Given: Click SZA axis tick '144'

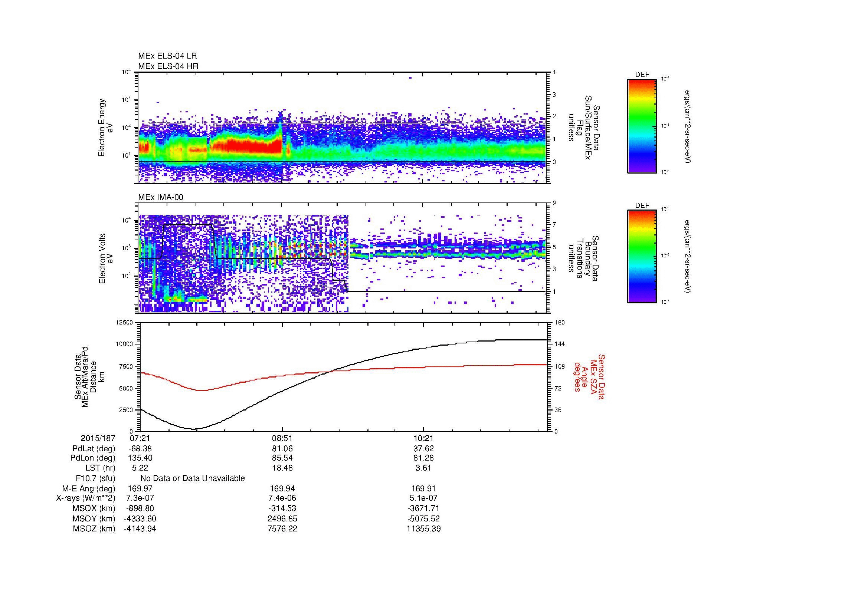Looking at the screenshot, I should coord(559,344).
